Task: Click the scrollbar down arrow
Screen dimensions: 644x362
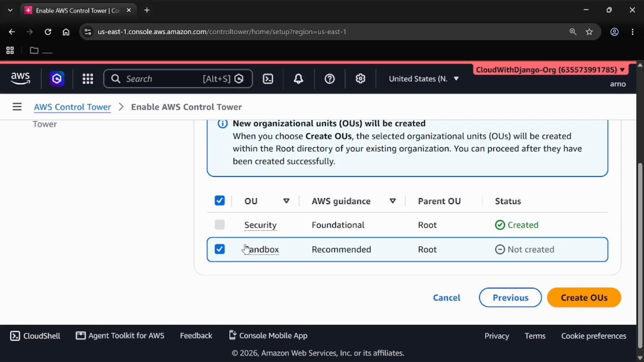Action: point(640,358)
